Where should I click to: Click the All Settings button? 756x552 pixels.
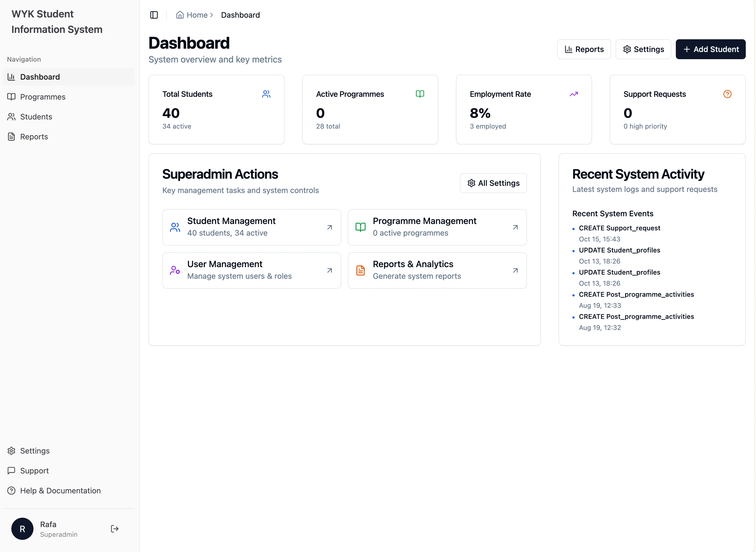point(493,183)
